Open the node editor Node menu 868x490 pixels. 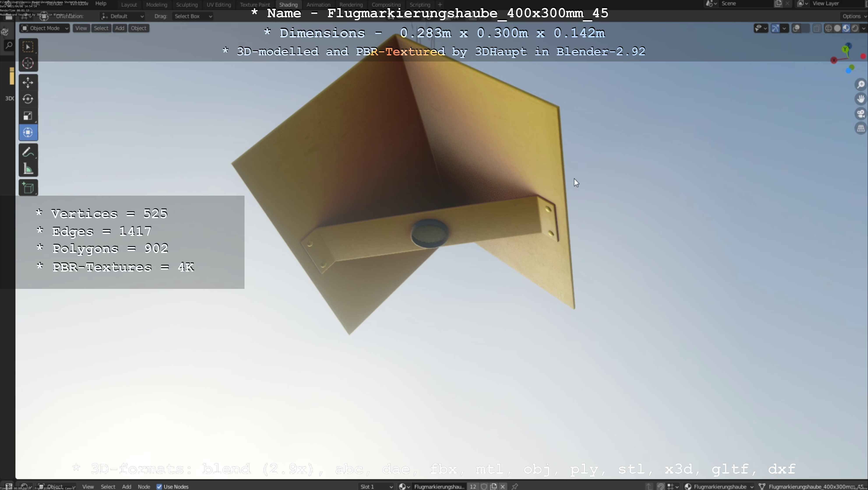coord(144,487)
